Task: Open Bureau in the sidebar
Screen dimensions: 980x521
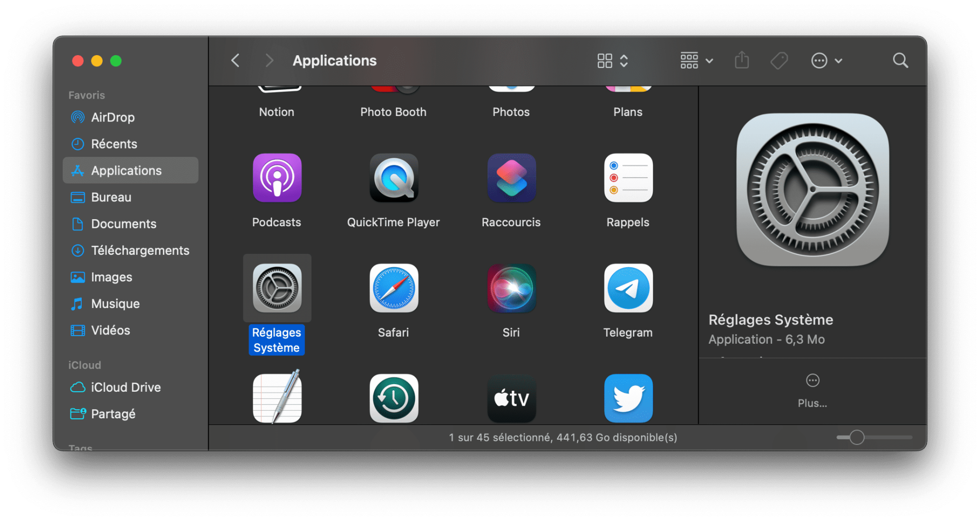Action: [131, 197]
